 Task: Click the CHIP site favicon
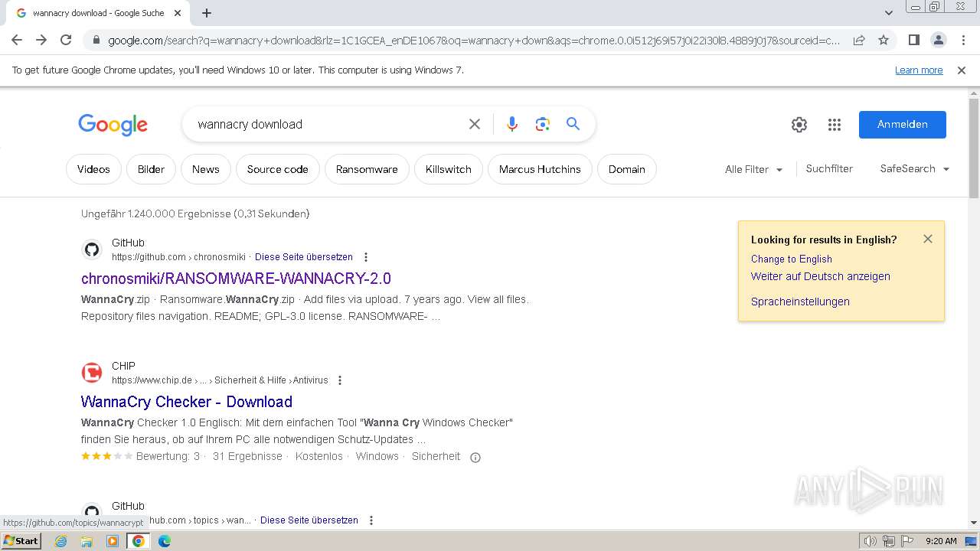click(x=92, y=373)
